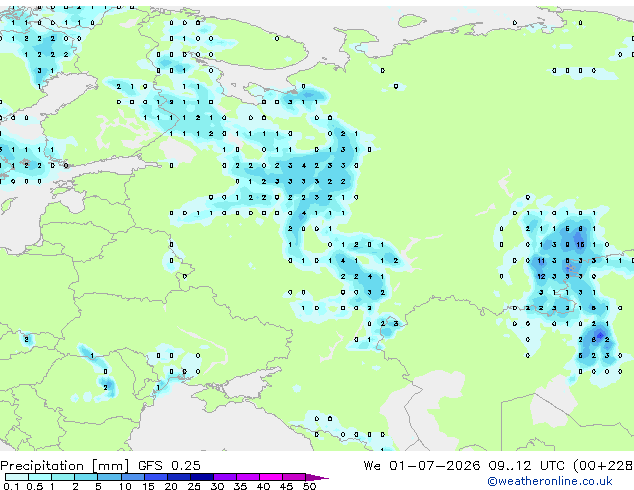Click the '10' legend scale label
The height and width of the screenshot is (490, 634).
pyautogui.click(x=125, y=486)
